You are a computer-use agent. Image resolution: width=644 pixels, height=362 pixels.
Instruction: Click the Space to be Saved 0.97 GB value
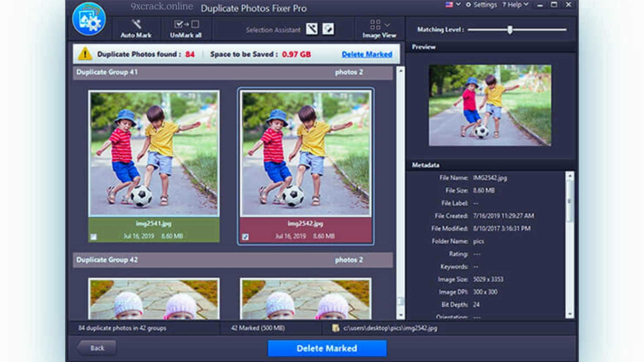click(x=296, y=54)
